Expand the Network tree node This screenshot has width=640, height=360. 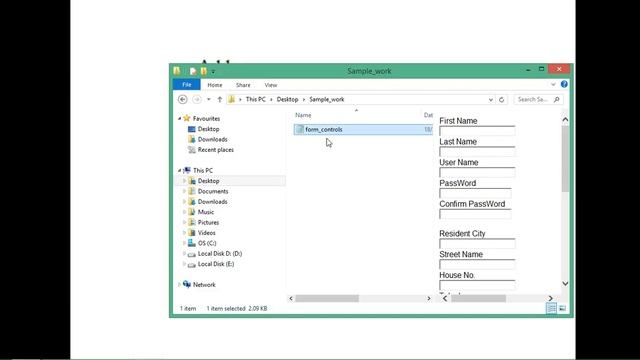coord(179,284)
